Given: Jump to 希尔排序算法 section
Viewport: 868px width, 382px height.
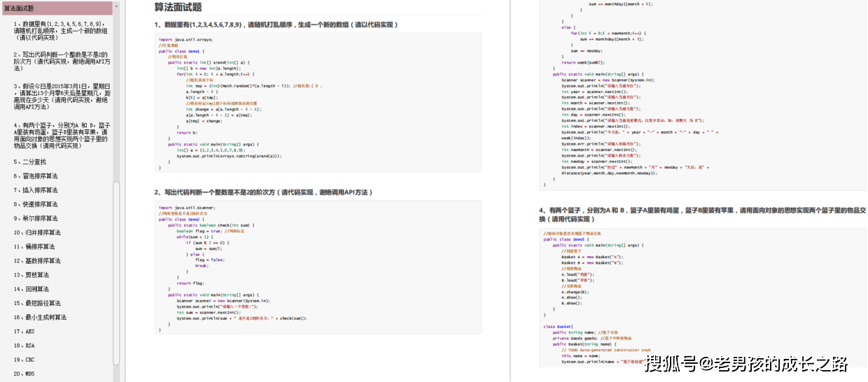Looking at the screenshot, I should point(39,218).
